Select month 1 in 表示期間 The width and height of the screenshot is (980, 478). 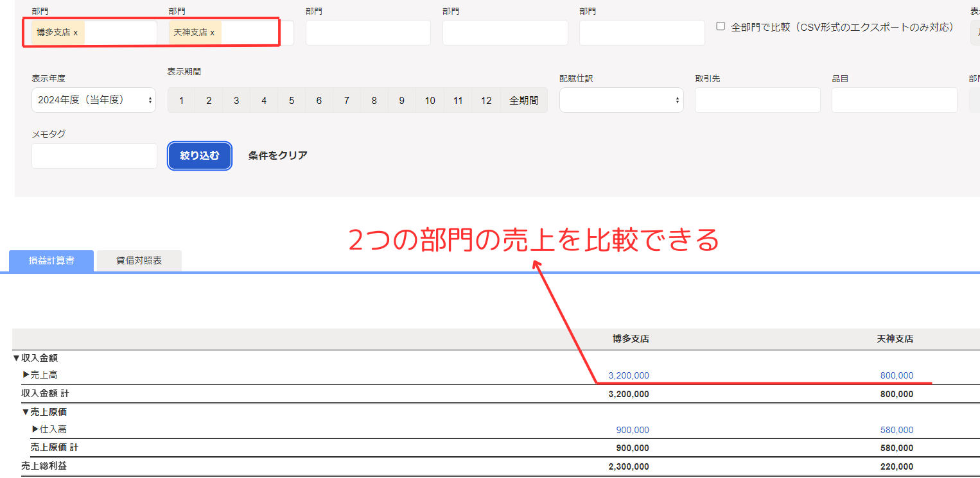(182, 101)
